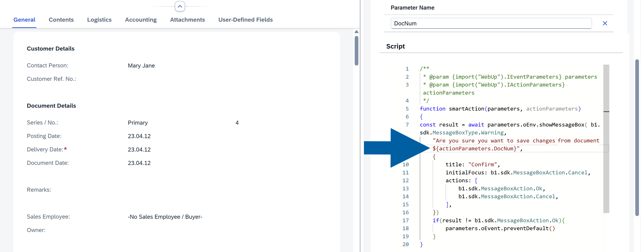Click the Contact Person value Mary Jane
Screen dimensions: 644x252
click(141, 66)
